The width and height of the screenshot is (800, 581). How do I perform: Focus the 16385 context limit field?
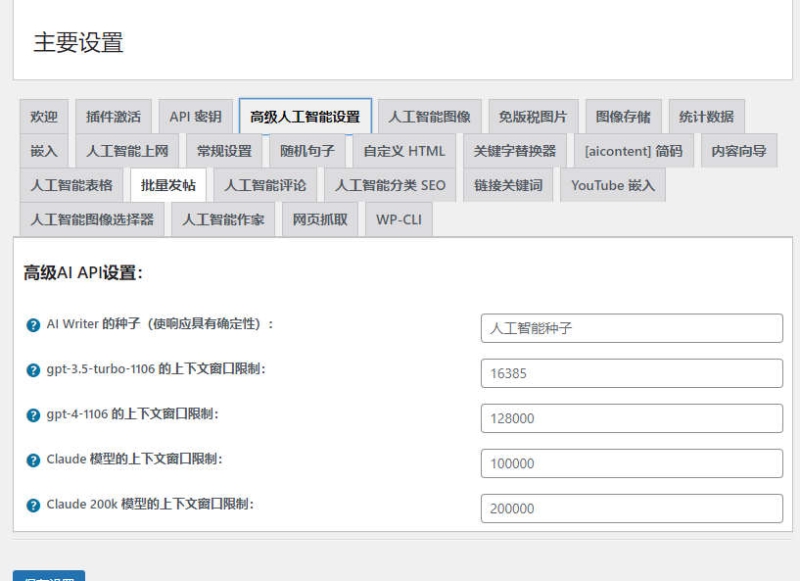632,373
